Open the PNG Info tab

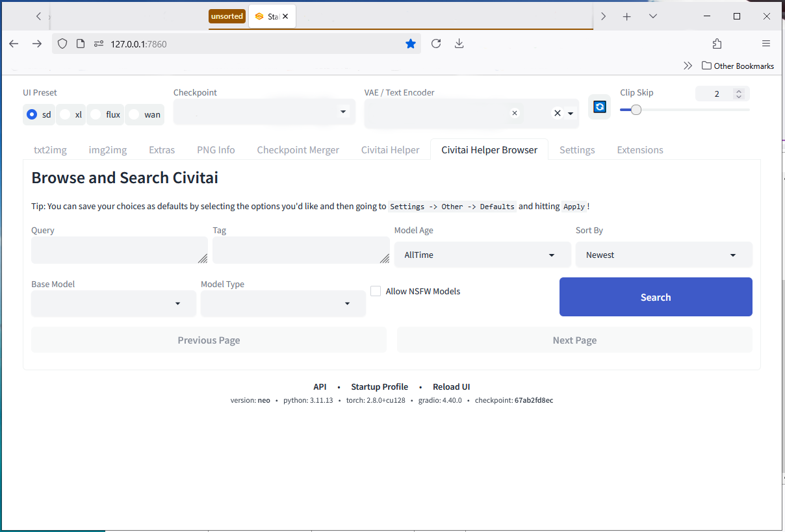(x=216, y=150)
